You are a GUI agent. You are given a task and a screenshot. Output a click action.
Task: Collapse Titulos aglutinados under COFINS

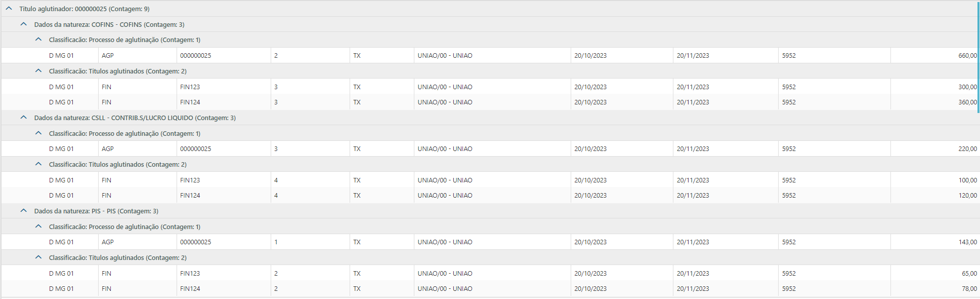(38, 71)
